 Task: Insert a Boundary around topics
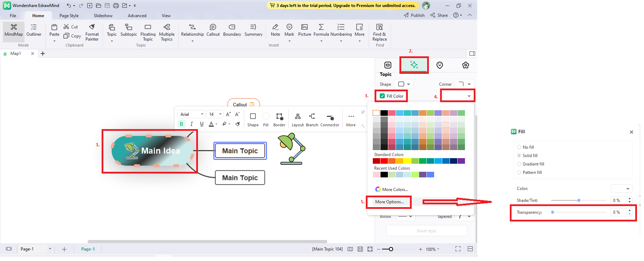tap(232, 30)
